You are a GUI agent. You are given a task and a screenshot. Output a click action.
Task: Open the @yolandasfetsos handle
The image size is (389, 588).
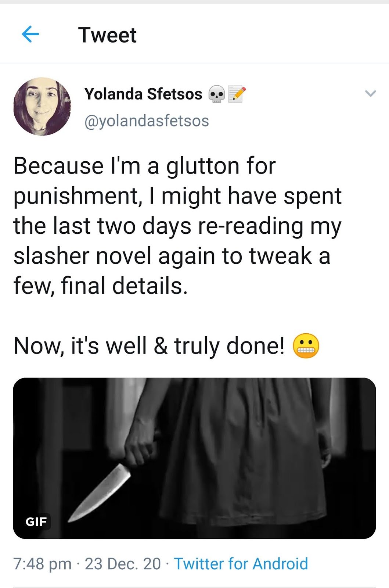(147, 121)
